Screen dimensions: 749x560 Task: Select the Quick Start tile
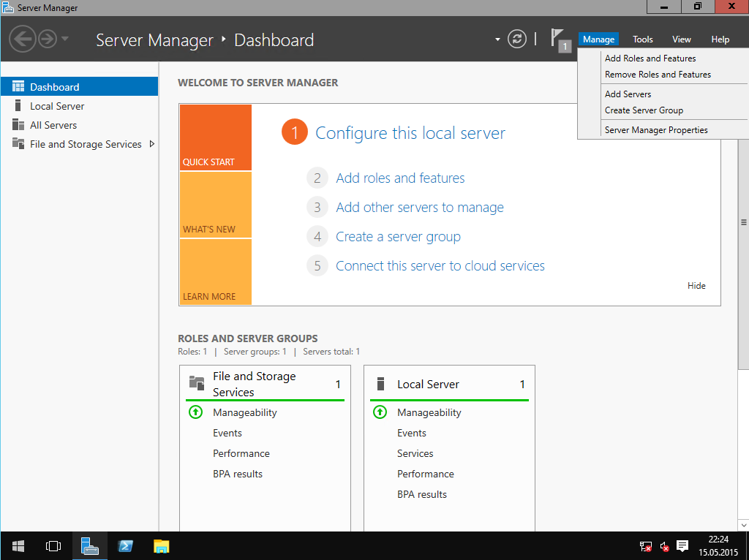(x=216, y=137)
